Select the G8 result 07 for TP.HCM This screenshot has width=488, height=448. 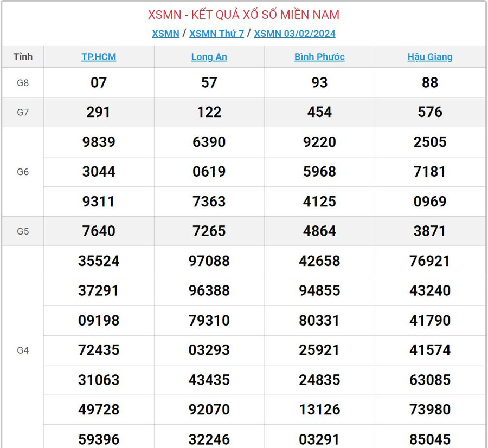[x=99, y=83]
